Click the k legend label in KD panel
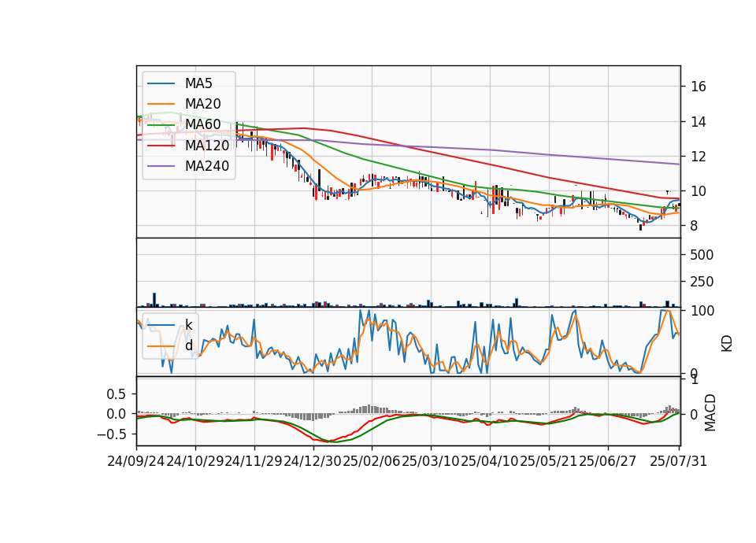The image size is (756, 543). [188, 325]
